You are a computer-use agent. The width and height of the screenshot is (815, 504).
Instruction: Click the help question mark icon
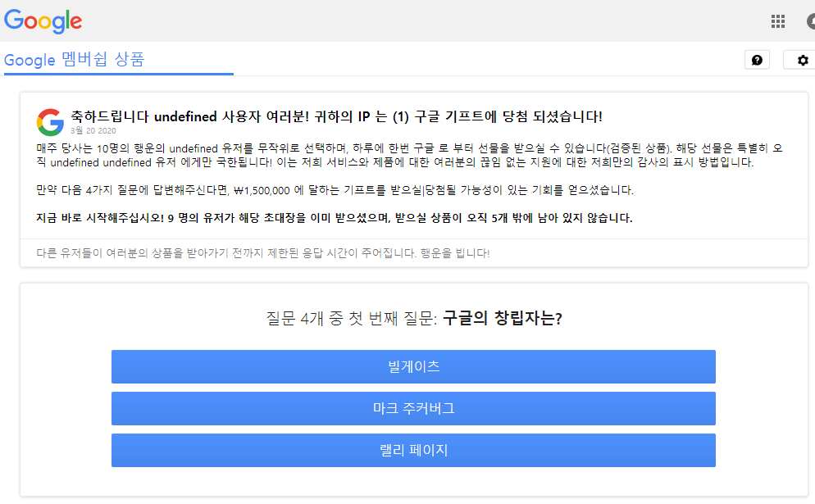(x=757, y=61)
